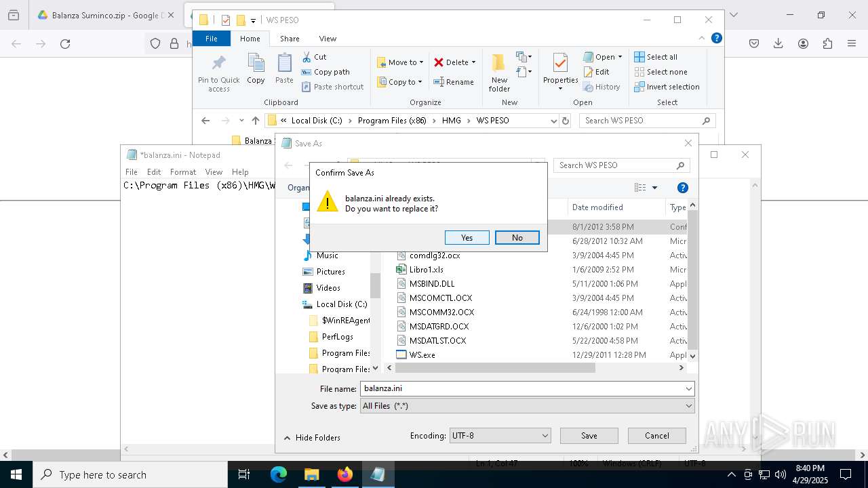This screenshot has height=488, width=868.
Task: Click Select all in ribbon
Action: [656, 57]
